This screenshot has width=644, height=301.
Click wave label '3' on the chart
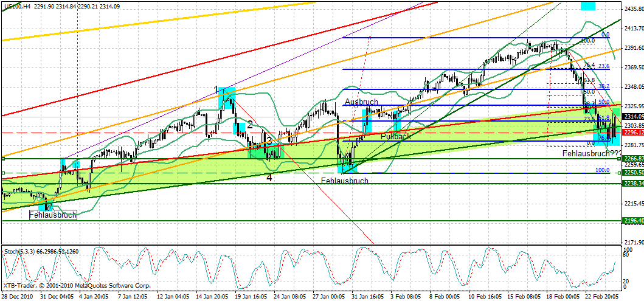tap(269, 140)
